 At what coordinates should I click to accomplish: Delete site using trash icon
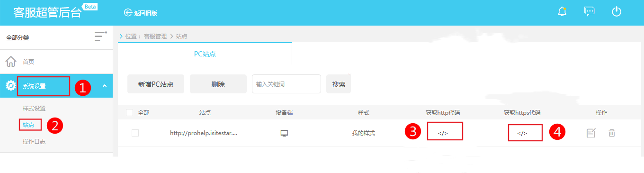click(x=612, y=133)
